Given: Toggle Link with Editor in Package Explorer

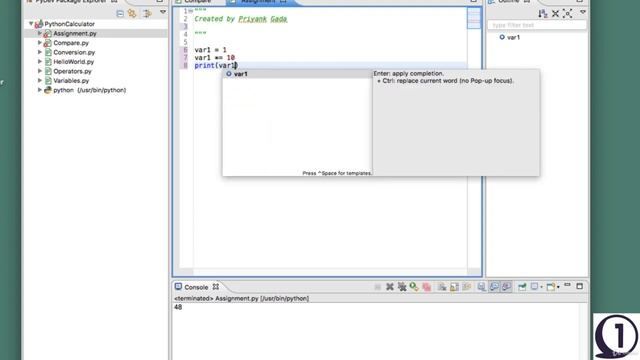Looking at the screenshot, I should pyautogui.click(x=132, y=13).
